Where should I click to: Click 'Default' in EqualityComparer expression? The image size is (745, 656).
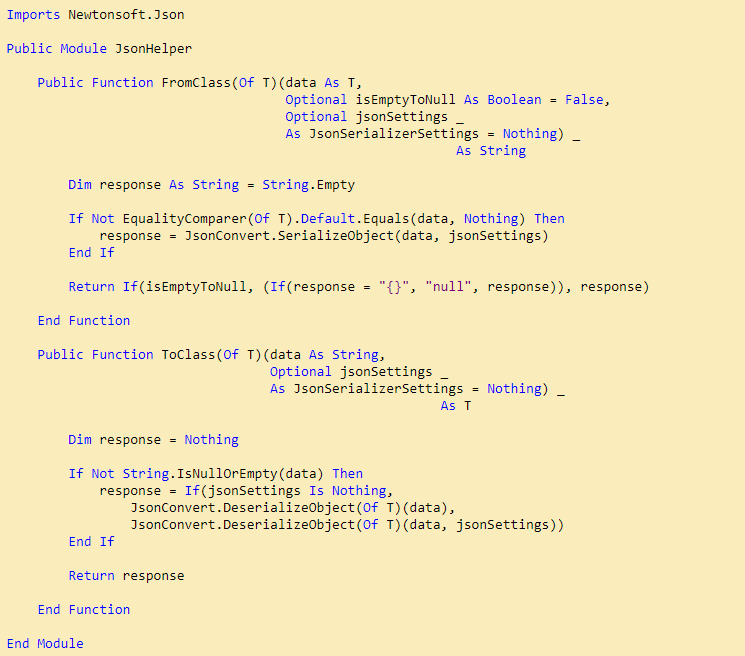point(328,219)
